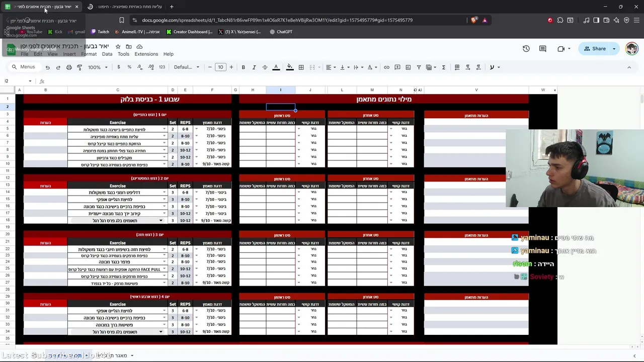Apply strikethrough formatting
Image resolution: width=644 pixels, height=362 pixels.
click(x=265, y=67)
